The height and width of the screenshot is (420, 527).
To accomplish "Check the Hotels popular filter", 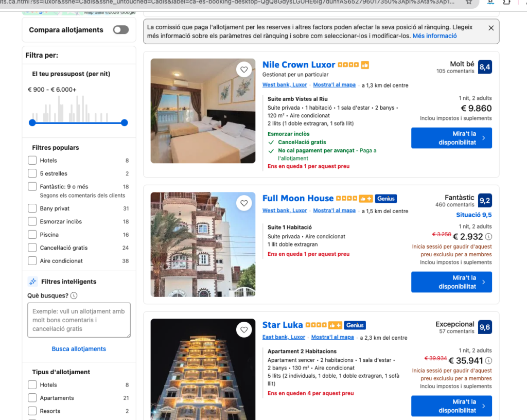I will [32, 160].
